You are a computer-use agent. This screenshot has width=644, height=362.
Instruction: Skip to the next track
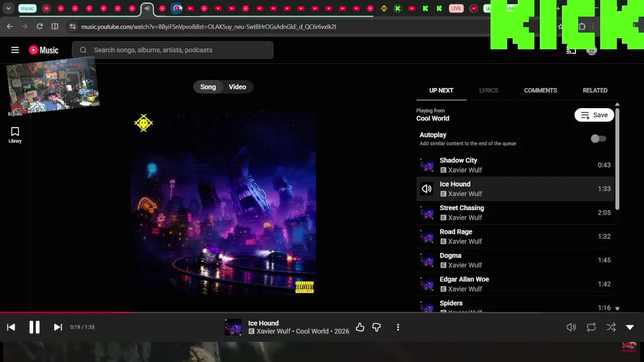tap(58, 327)
